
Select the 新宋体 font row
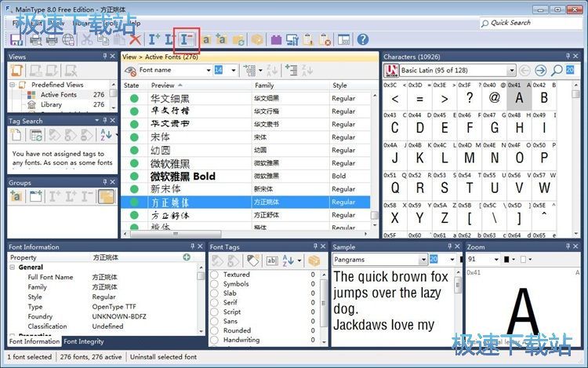(x=245, y=189)
